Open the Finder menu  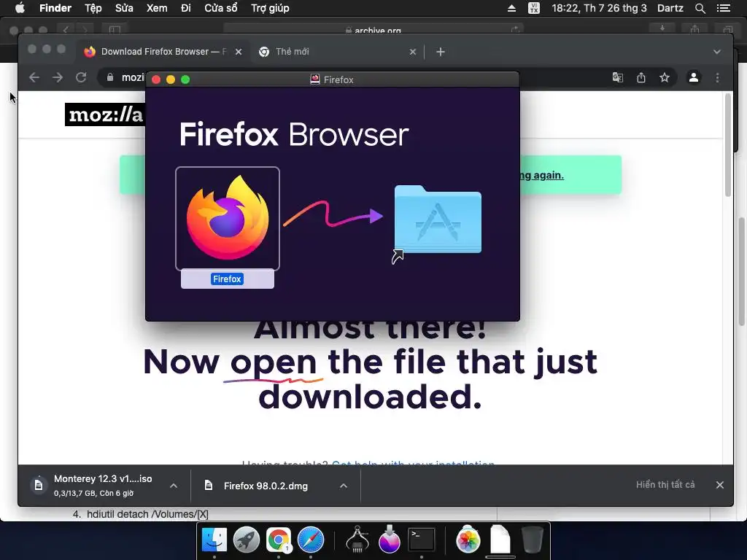pyautogui.click(x=55, y=8)
